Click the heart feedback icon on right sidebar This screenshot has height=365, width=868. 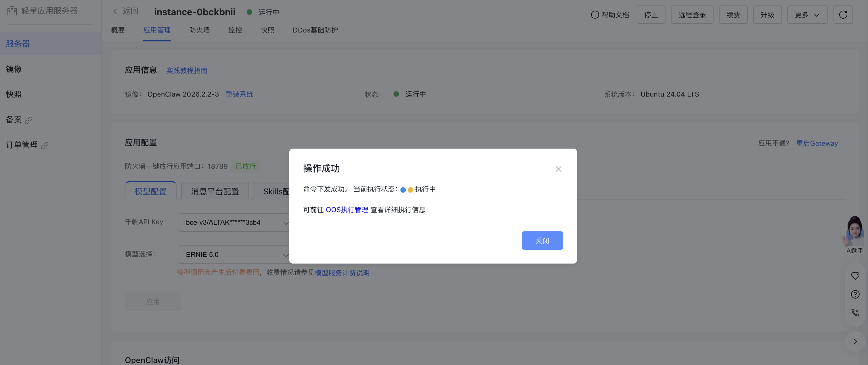tap(855, 276)
